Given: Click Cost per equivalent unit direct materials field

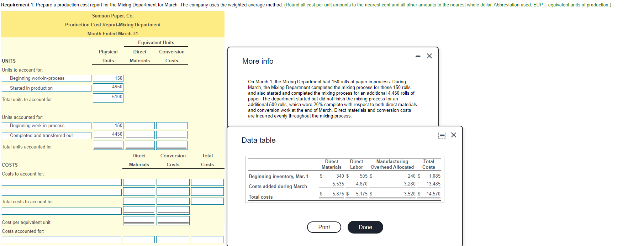Looking at the screenshot, I should (x=139, y=221).
